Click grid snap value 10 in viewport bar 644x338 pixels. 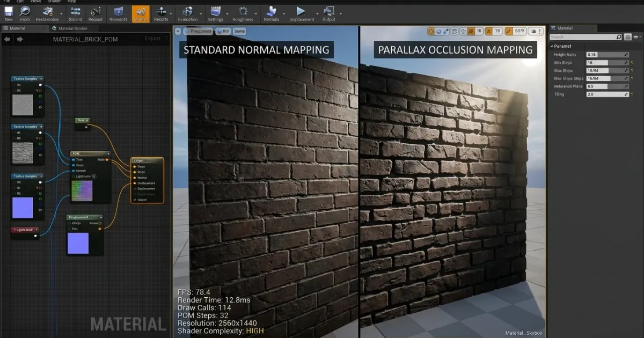pyautogui.click(x=479, y=31)
